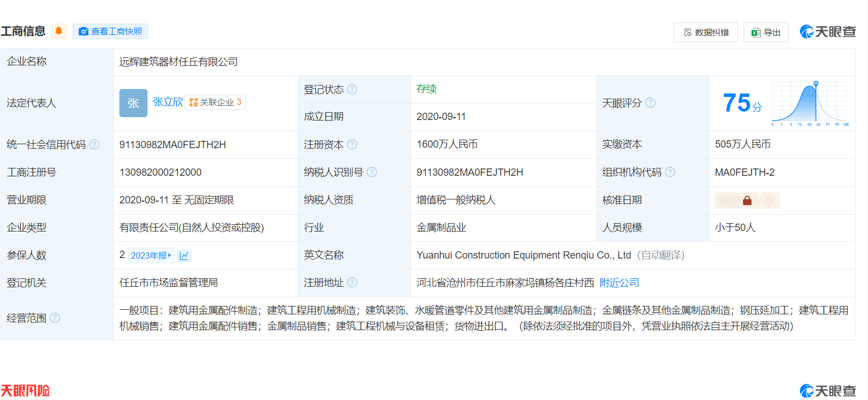
Task: Click the 增值税一般纳税人 value
Action: point(456,200)
